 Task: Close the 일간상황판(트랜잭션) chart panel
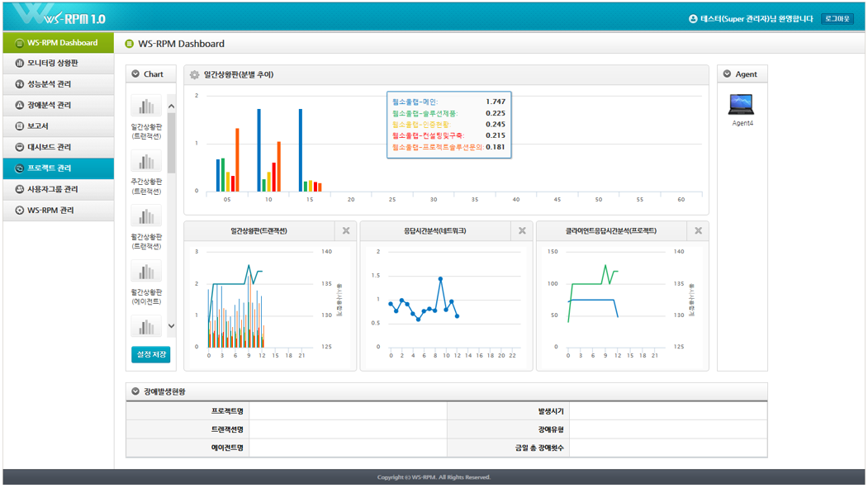coord(346,231)
